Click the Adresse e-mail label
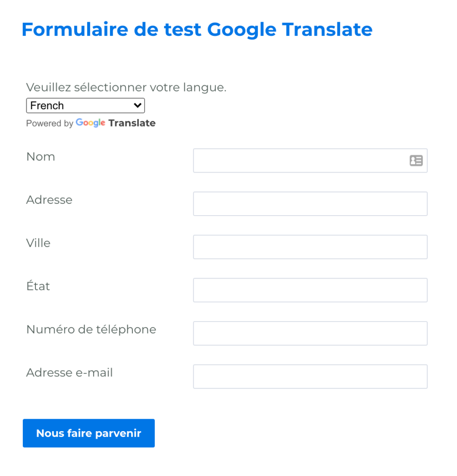This screenshot has width=457, height=476. 69,372
